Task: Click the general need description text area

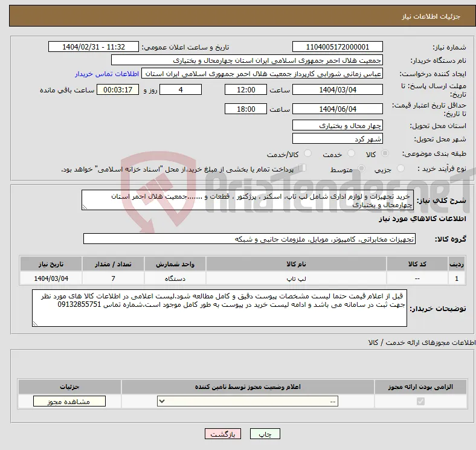Action: [x=248, y=200]
